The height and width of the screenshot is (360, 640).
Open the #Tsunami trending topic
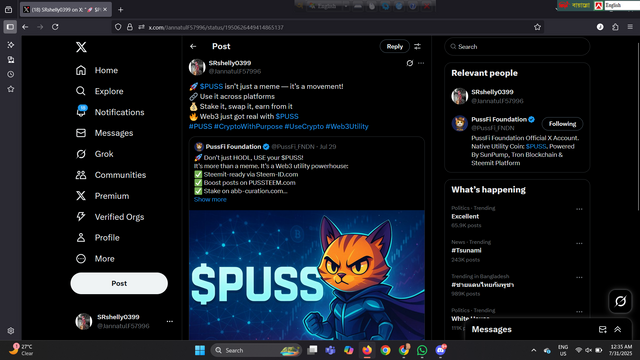point(466,251)
